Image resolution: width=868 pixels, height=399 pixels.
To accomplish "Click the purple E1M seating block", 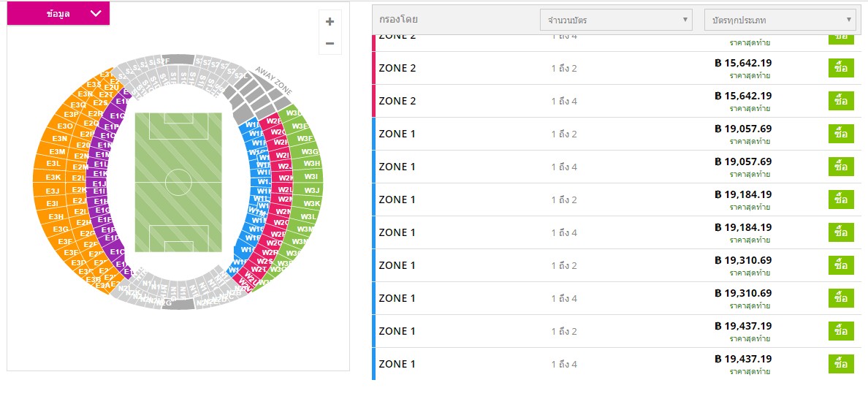I will 102,154.
